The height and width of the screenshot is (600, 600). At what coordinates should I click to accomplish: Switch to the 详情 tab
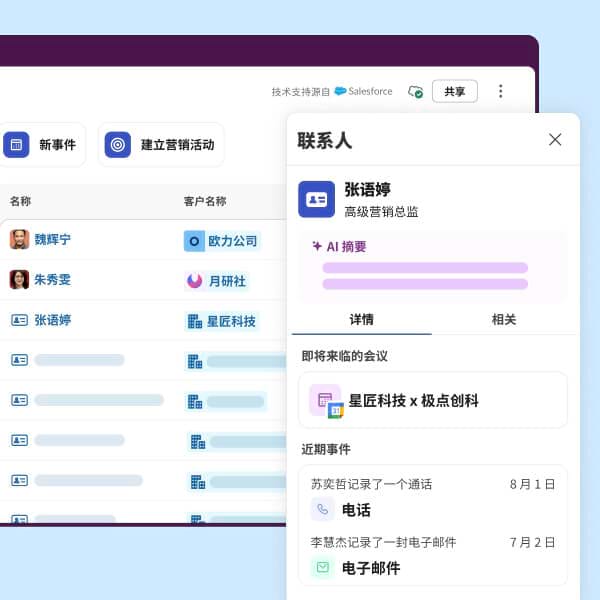pos(361,319)
